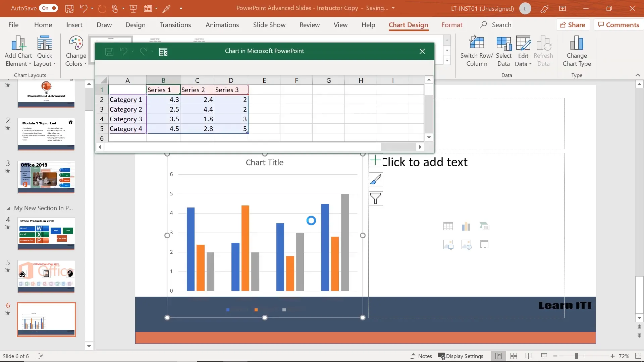Open the file name saving status dropdown
The width and height of the screenshot is (644, 362).
(x=393, y=8)
